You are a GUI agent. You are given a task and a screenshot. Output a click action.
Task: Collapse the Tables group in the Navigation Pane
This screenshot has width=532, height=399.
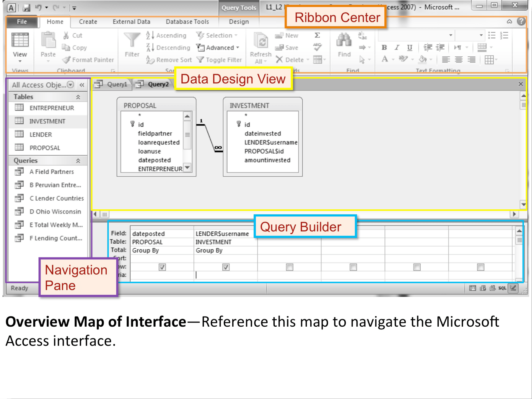point(78,97)
